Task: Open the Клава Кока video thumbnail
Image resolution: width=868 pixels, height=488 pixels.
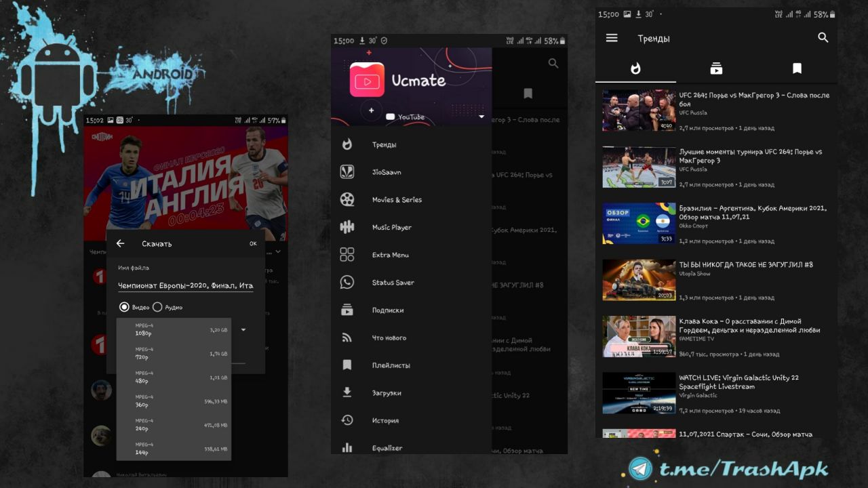Action: [639, 336]
